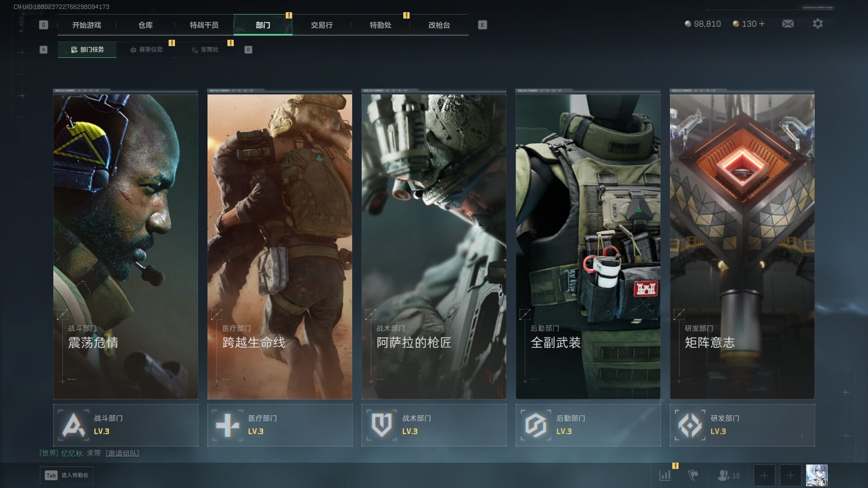Select the 矩阵意志 department card
The width and height of the screenshot is (868, 488).
click(x=742, y=246)
